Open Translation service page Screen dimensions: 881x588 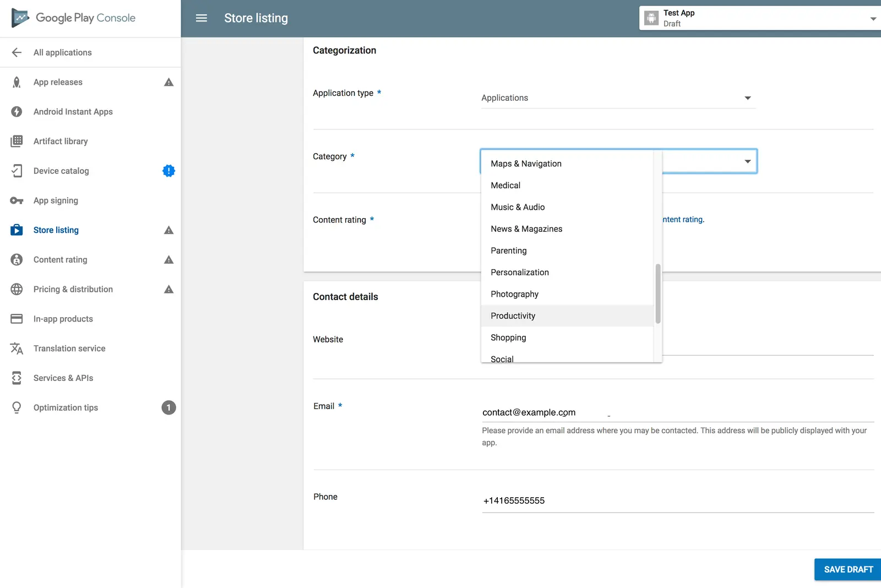click(69, 349)
